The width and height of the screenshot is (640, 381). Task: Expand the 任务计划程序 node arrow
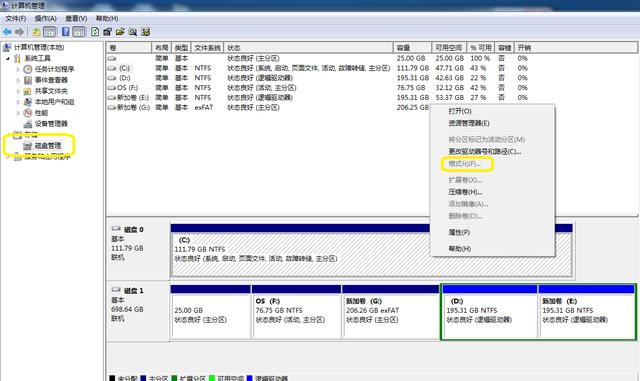click(x=18, y=69)
